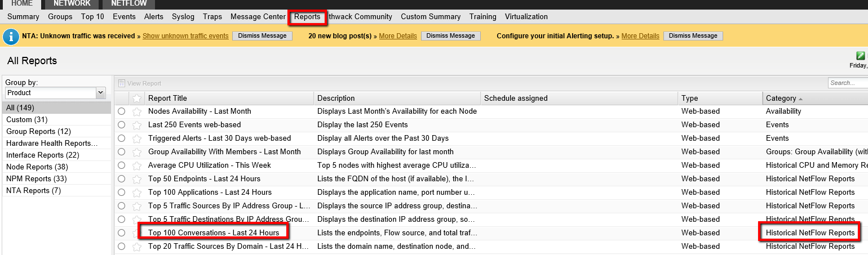Click the green edit icon above Friday
The image size is (868, 255).
pyautogui.click(x=861, y=56)
